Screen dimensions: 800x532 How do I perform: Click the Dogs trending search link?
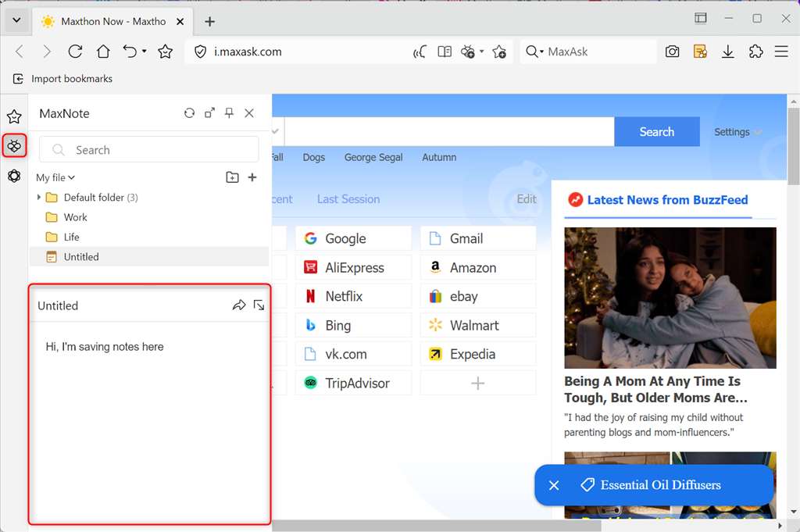(314, 158)
